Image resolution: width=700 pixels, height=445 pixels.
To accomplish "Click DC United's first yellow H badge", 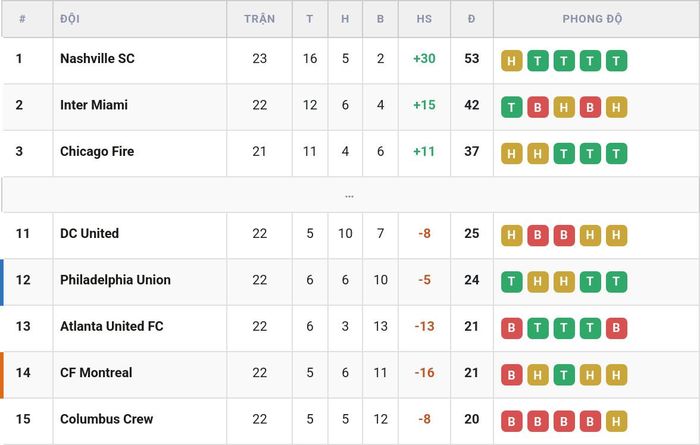I will tap(512, 236).
